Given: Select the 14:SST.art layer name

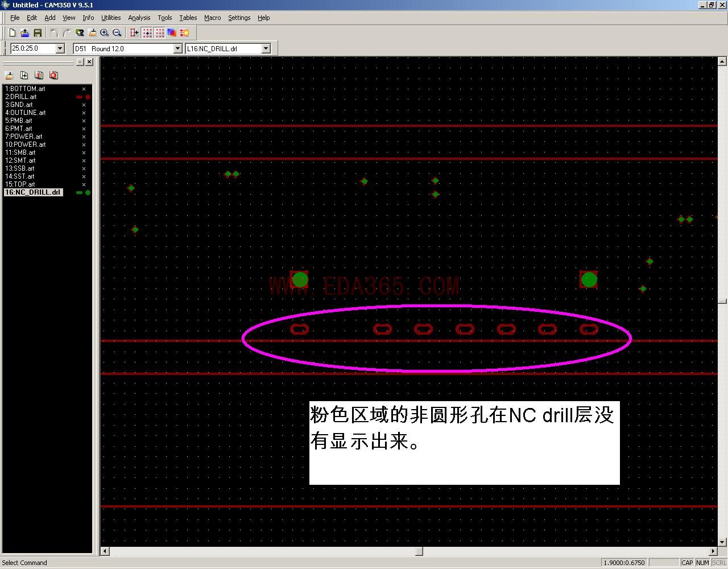Looking at the screenshot, I should [20, 176].
